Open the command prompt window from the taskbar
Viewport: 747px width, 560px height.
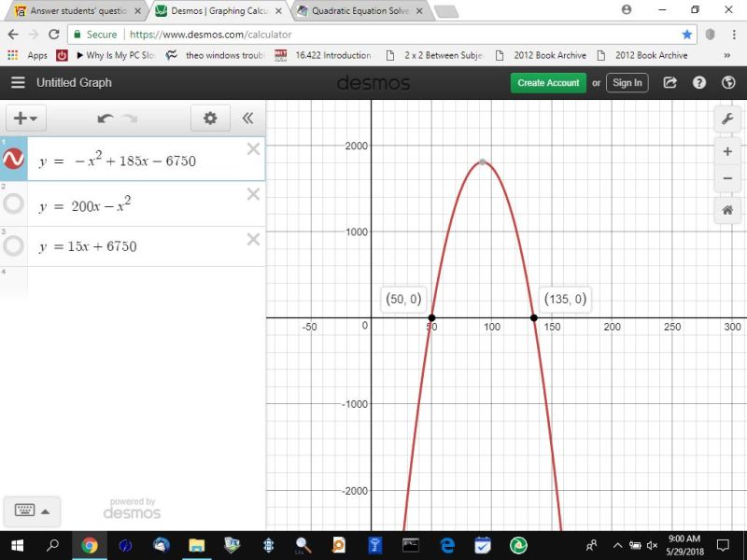(411, 545)
